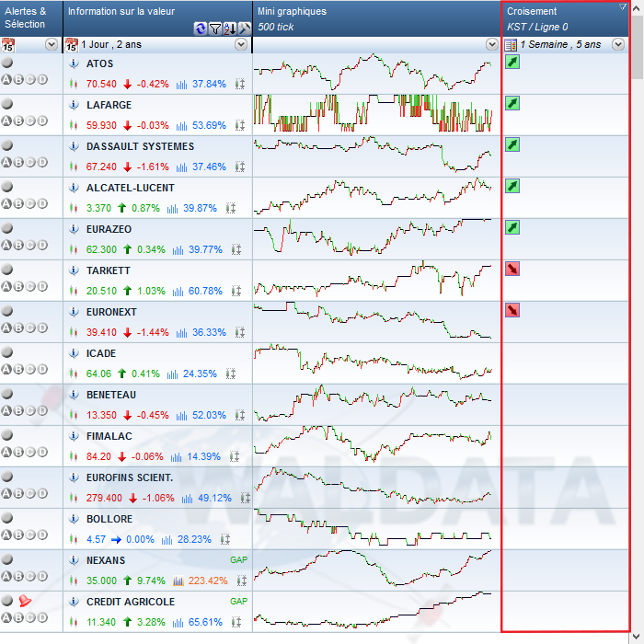Screen dimensions: 644x644
Task: Click Mini graphiques 500 tick header
Action: (376, 18)
